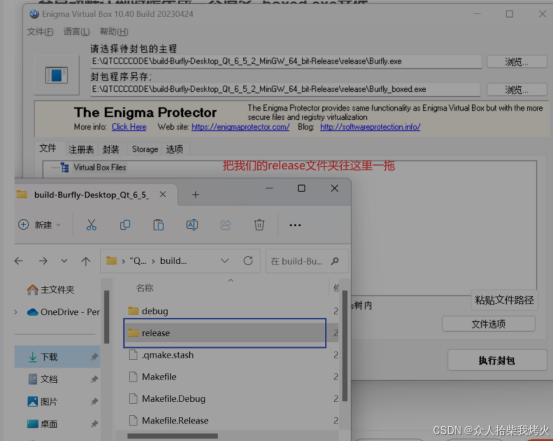Select the release folder row
This screenshot has height=442, width=554.
click(x=225, y=333)
